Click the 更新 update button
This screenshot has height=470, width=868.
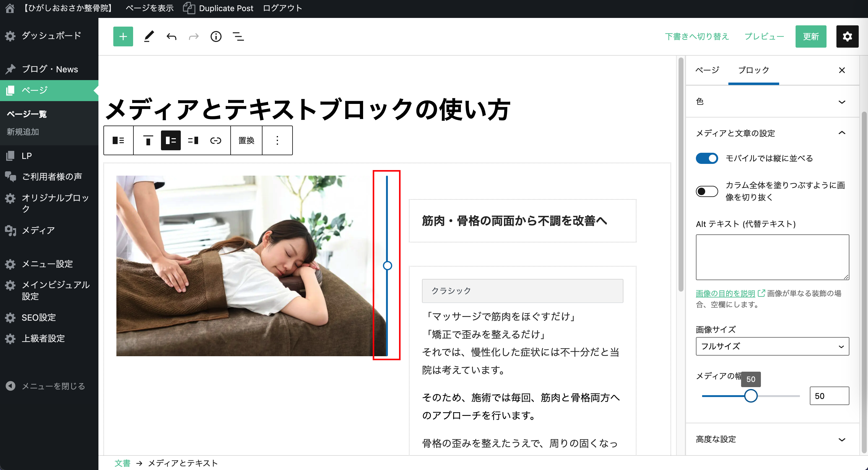click(x=810, y=36)
